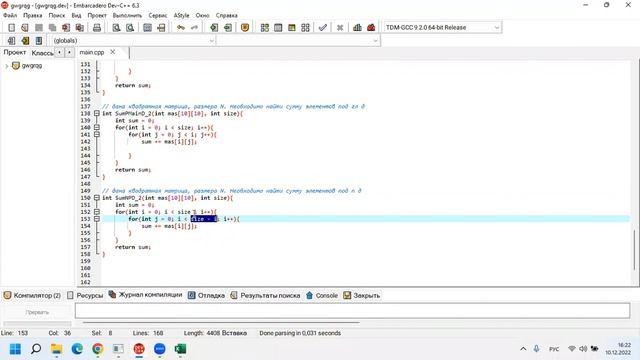Image resolution: width=640 pixels, height=360 pixels.
Task: Close the main.cpp tab with its X
Action: point(113,52)
